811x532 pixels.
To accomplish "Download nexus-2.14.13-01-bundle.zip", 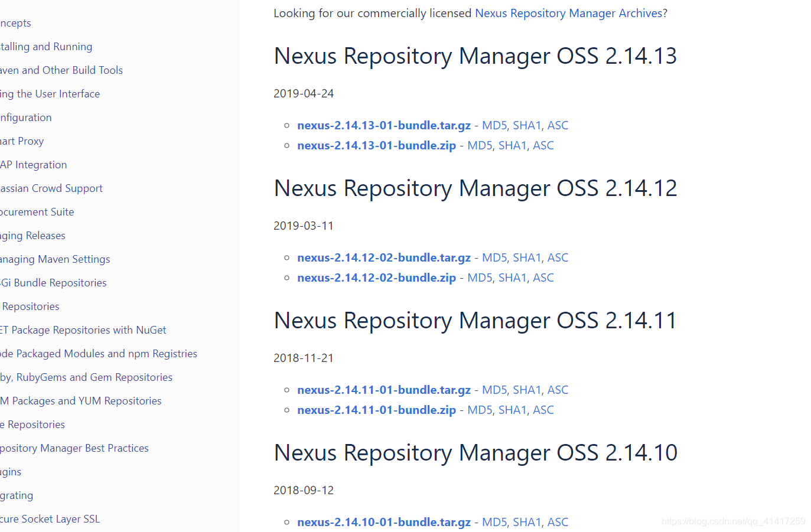I will (377, 145).
